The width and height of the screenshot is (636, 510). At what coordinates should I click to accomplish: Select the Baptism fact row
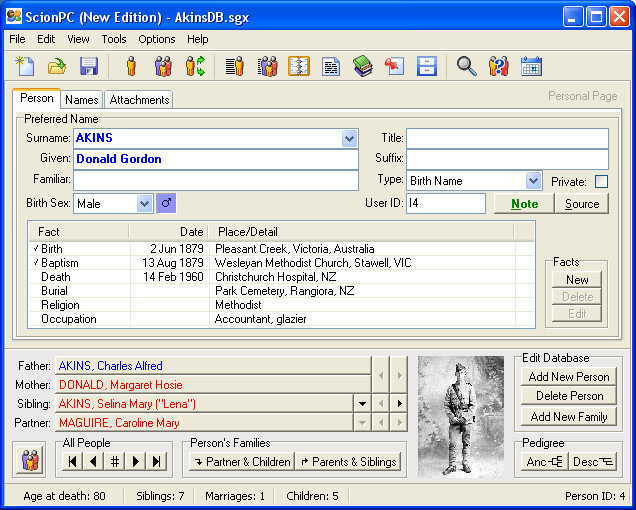(x=281, y=263)
